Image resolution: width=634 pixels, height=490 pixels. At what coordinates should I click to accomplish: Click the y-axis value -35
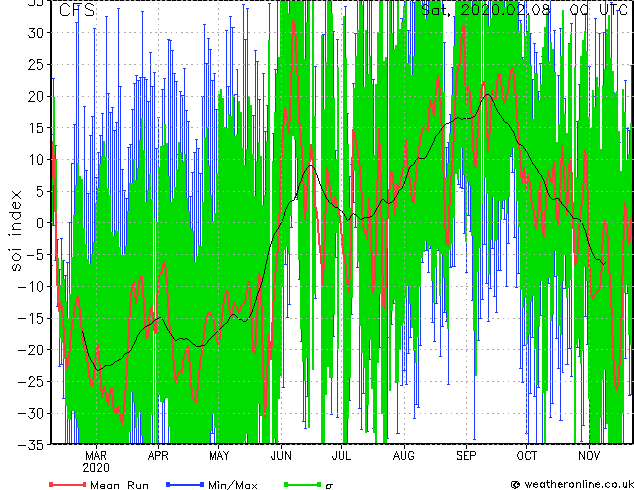click(31, 445)
